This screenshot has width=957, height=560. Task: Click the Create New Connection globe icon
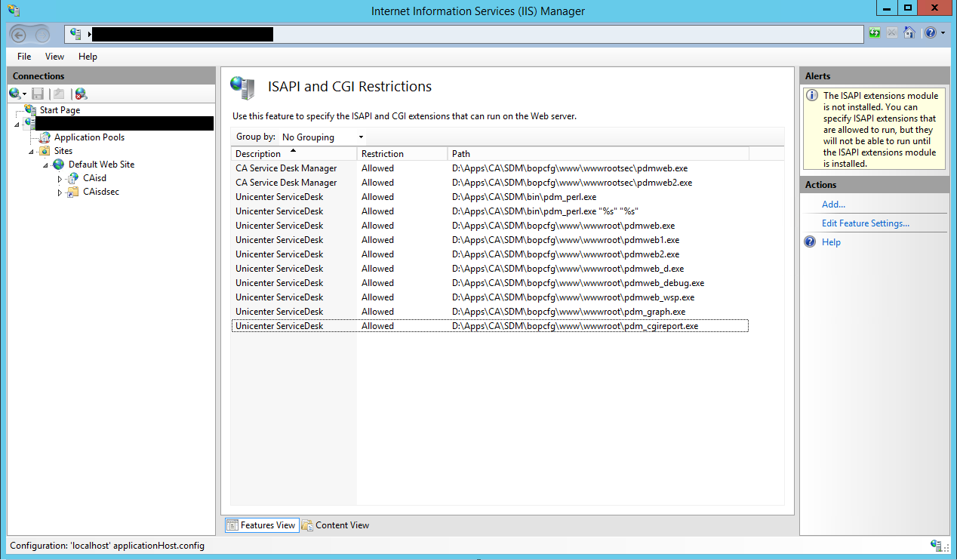14,94
